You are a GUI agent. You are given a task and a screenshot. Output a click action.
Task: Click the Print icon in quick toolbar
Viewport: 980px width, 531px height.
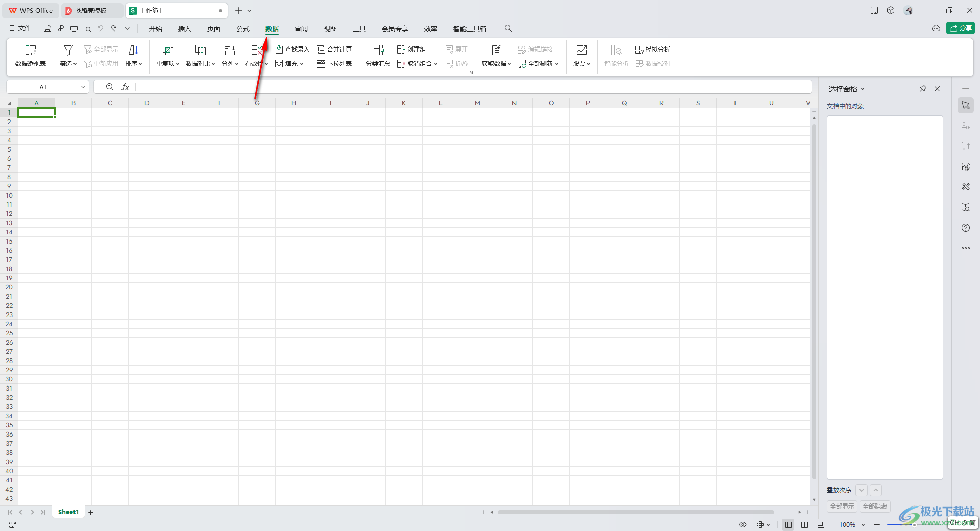(74, 29)
